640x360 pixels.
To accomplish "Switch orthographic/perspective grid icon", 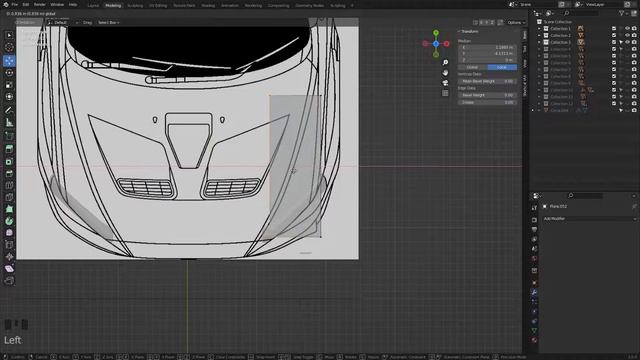I will tap(445, 93).
